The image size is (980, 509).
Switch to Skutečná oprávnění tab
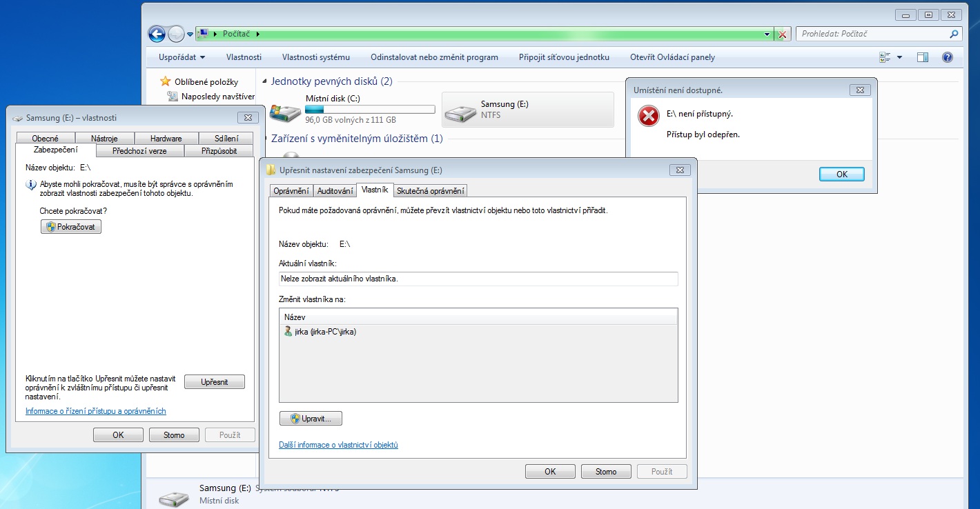coord(431,191)
